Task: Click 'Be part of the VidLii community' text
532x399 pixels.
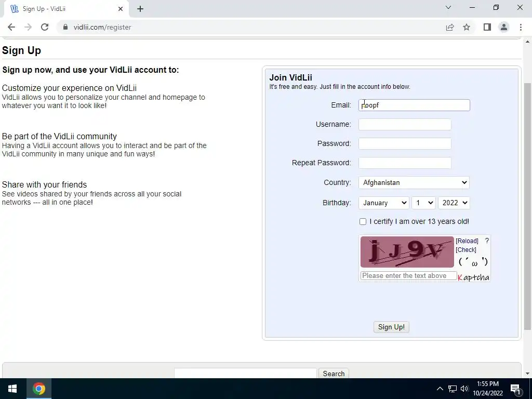Action: click(59, 137)
